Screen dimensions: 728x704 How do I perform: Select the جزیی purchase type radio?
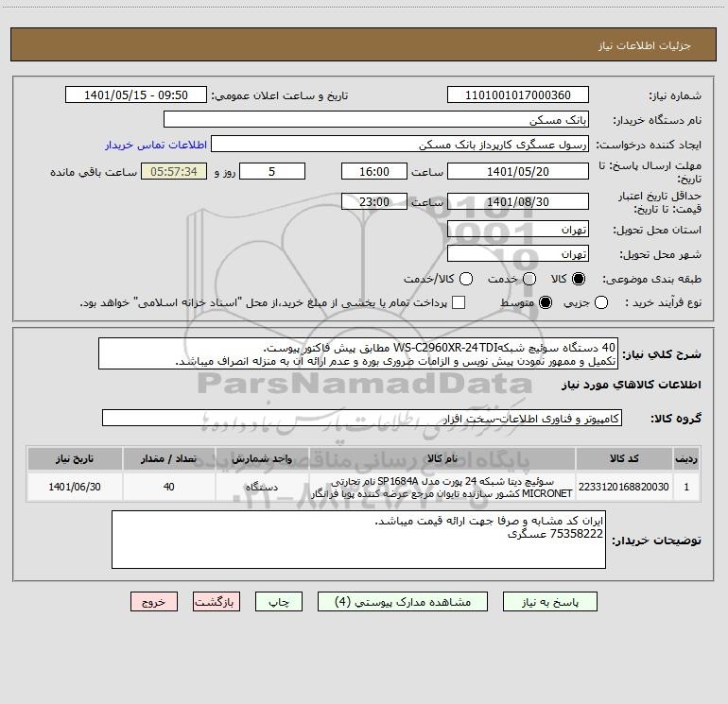(601, 302)
